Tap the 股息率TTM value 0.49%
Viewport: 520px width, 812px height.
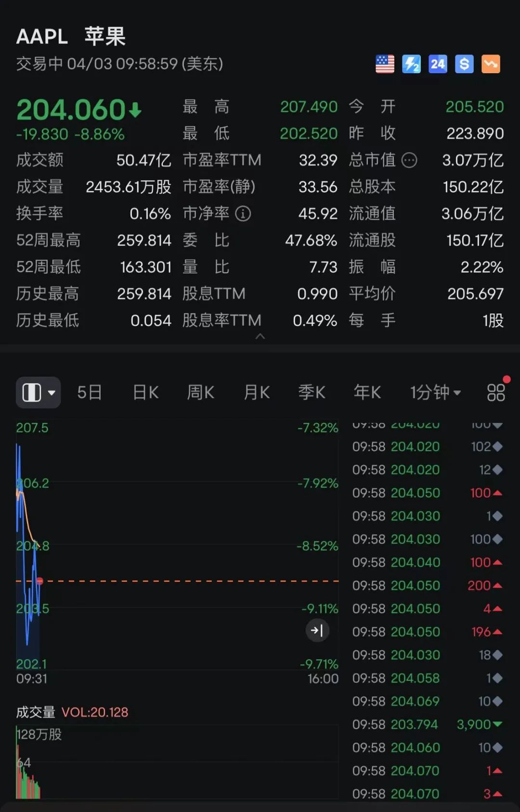point(315,320)
